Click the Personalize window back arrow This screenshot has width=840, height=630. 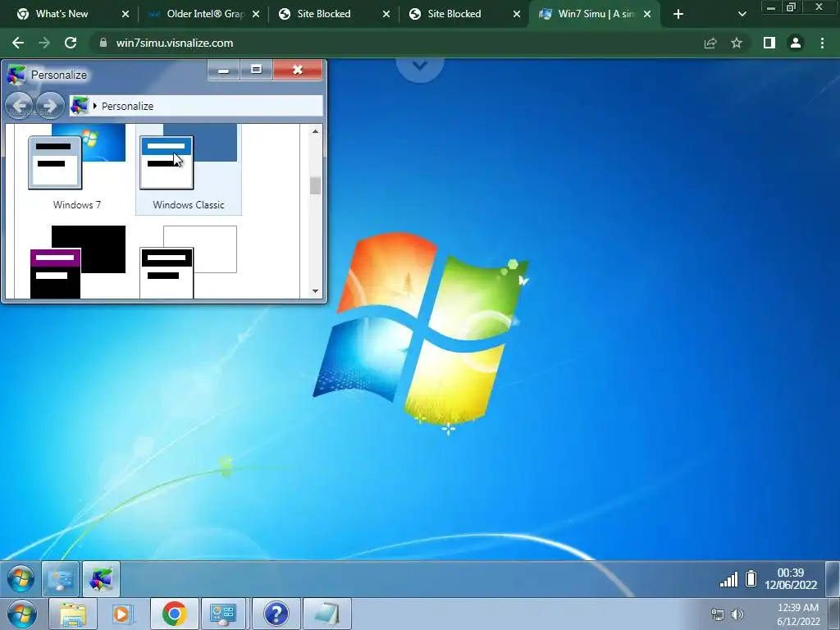click(x=20, y=106)
